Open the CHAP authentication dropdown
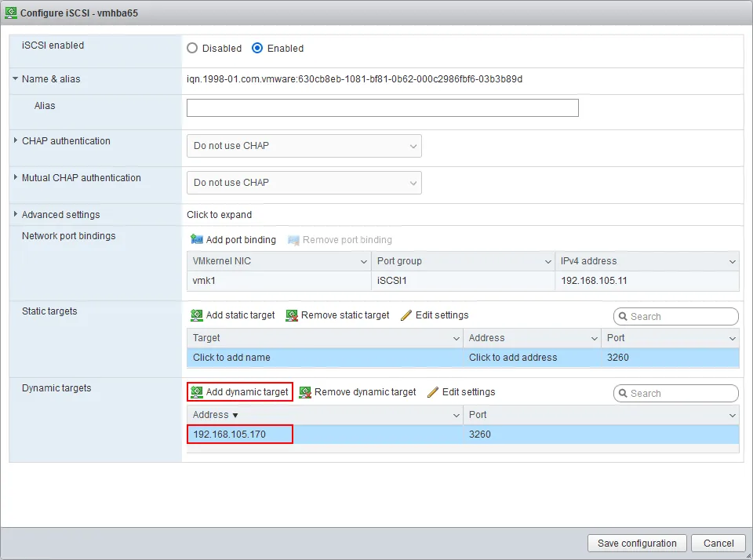Viewport: 753px width, 560px height. click(x=304, y=145)
